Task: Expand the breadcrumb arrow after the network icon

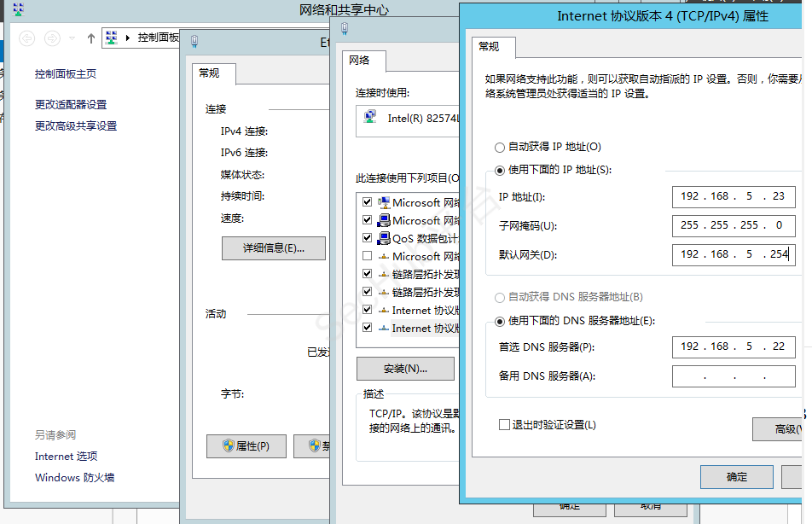Action: [129, 38]
